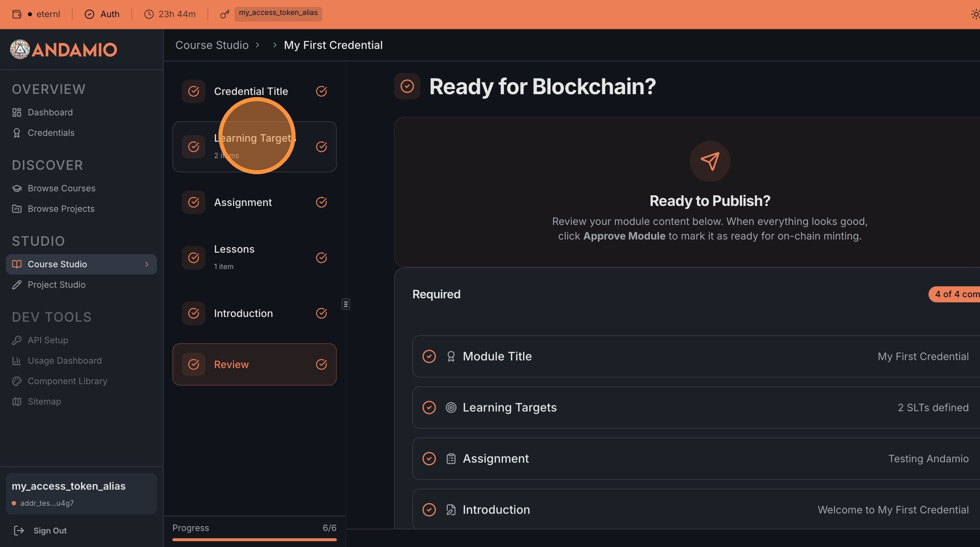The width and height of the screenshot is (980, 547).
Task: Expand the Course Studio chevron arrow
Action: pos(147,264)
